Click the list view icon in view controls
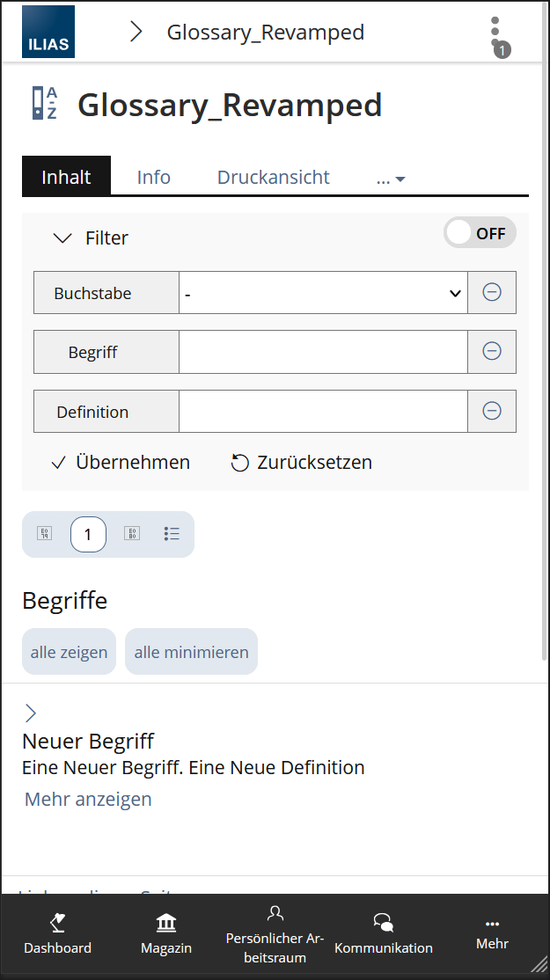This screenshot has width=550, height=980. pos(172,534)
